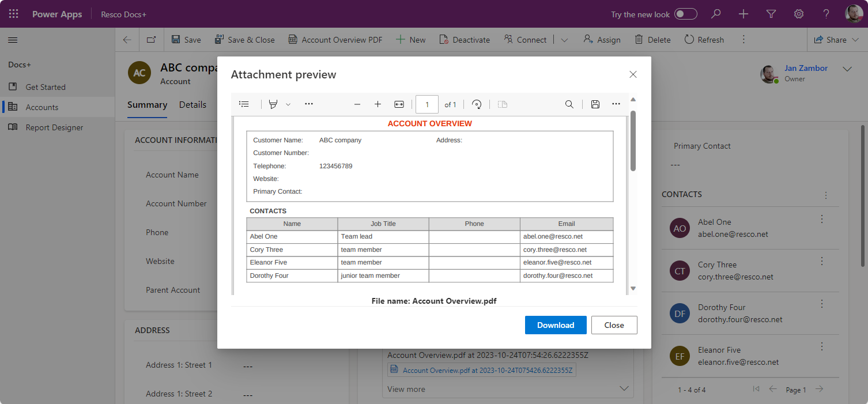Screen dimensions: 868x404
Task: Expand View more in the timeline note
Action: (x=406, y=389)
